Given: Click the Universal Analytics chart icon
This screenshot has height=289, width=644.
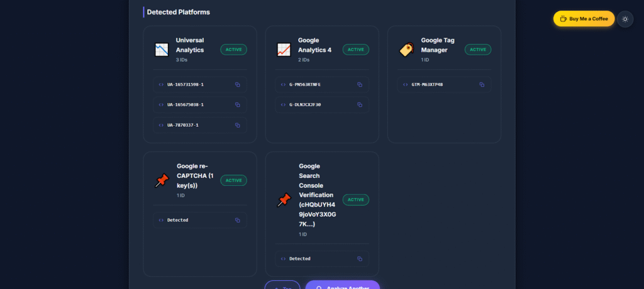Looking at the screenshot, I should click(162, 50).
